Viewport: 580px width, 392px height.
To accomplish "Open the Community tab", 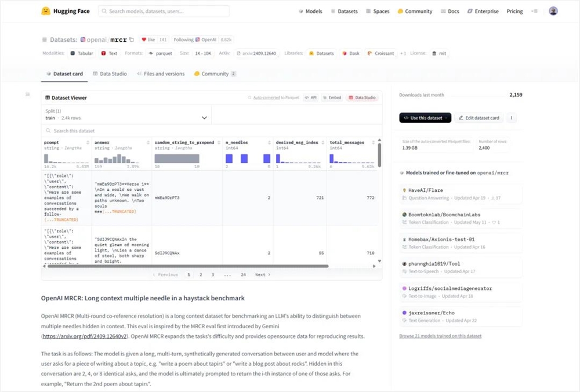I will click(x=215, y=74).
